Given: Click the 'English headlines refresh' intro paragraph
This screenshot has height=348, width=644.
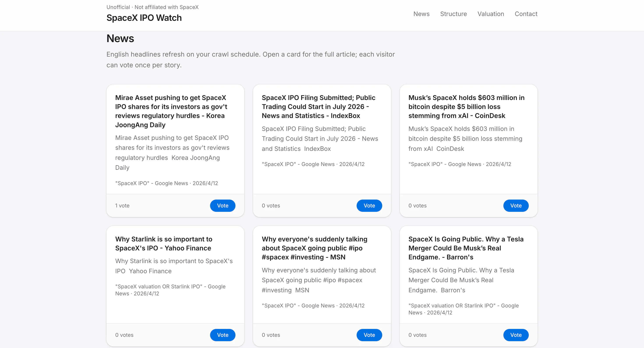Looking at the screenshot, I should tap(251, 60).
